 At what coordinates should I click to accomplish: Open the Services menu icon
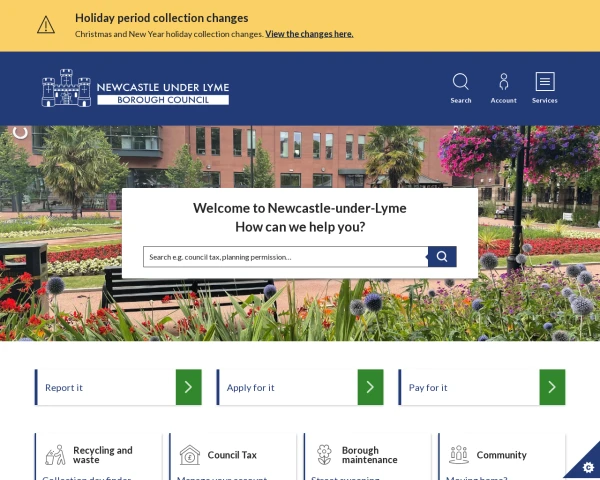click(545, 81)
